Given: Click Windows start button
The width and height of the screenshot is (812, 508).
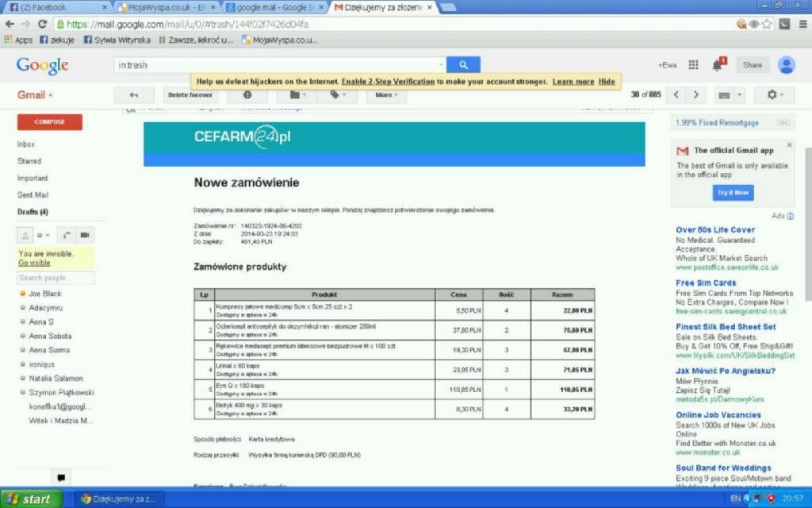Looking at the screenshot, I should tap(31, 498).
